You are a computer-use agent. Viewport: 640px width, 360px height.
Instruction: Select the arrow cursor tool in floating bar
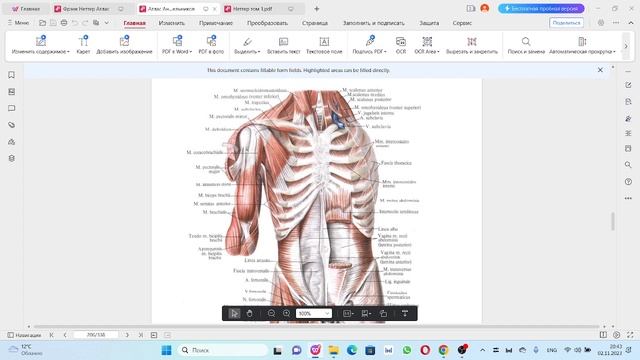click(234, 313)
